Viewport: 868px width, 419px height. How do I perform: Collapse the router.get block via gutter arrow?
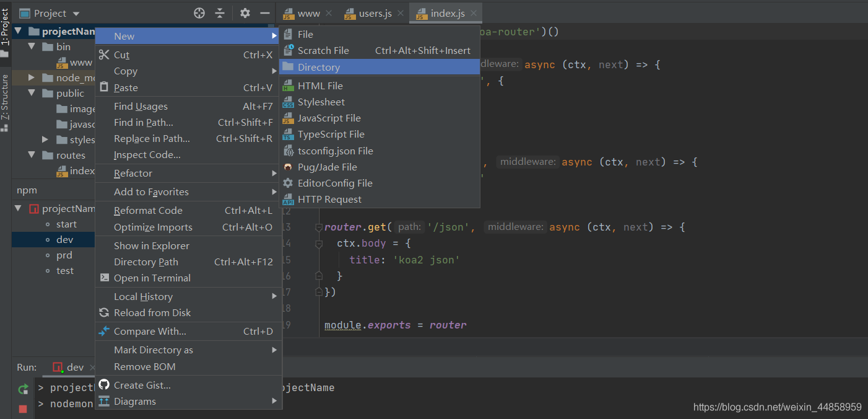pyautogui.click(x=318, y=227)
